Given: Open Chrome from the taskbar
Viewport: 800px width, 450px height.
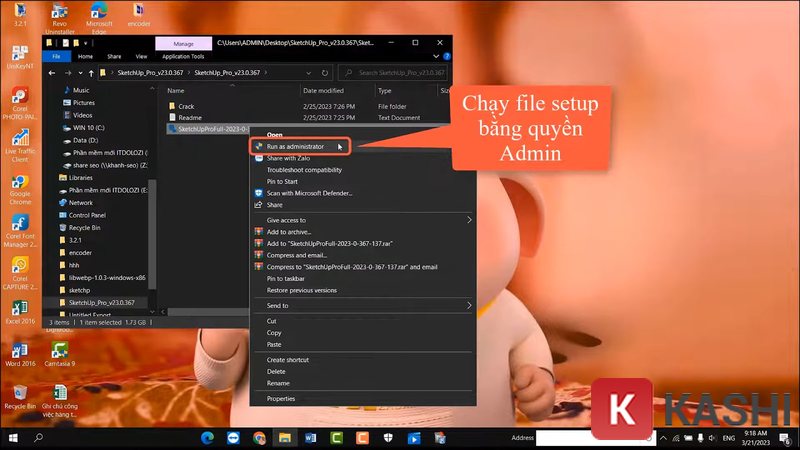Looking at the screenshot, I should tap(259, 438).
